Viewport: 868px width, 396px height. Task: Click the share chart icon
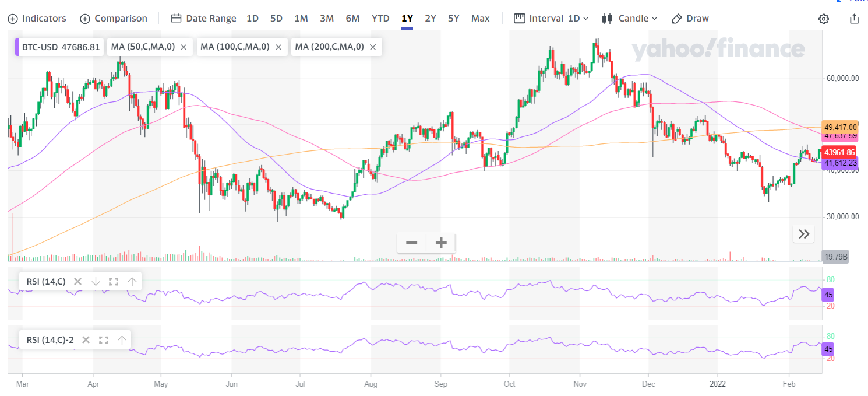(x=854, y=19)
